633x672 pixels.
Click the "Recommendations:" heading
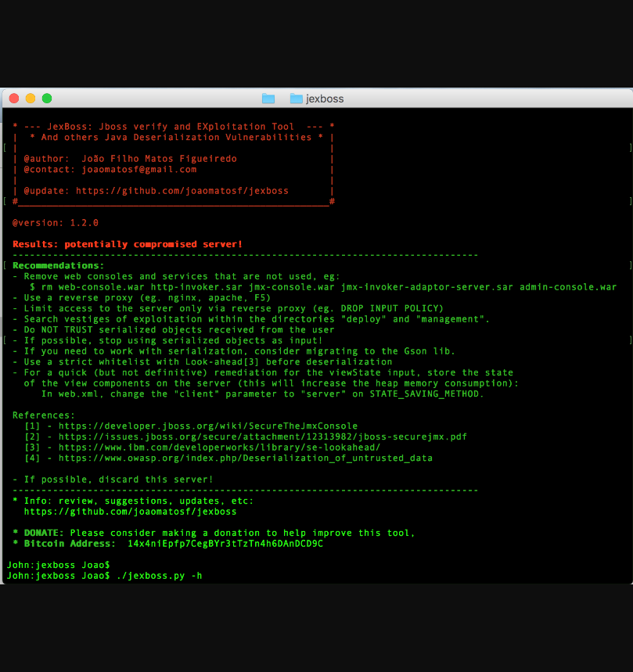pos(58,266)
